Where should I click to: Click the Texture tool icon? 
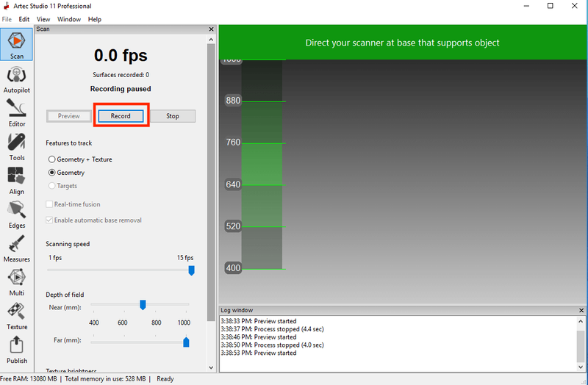16,314
